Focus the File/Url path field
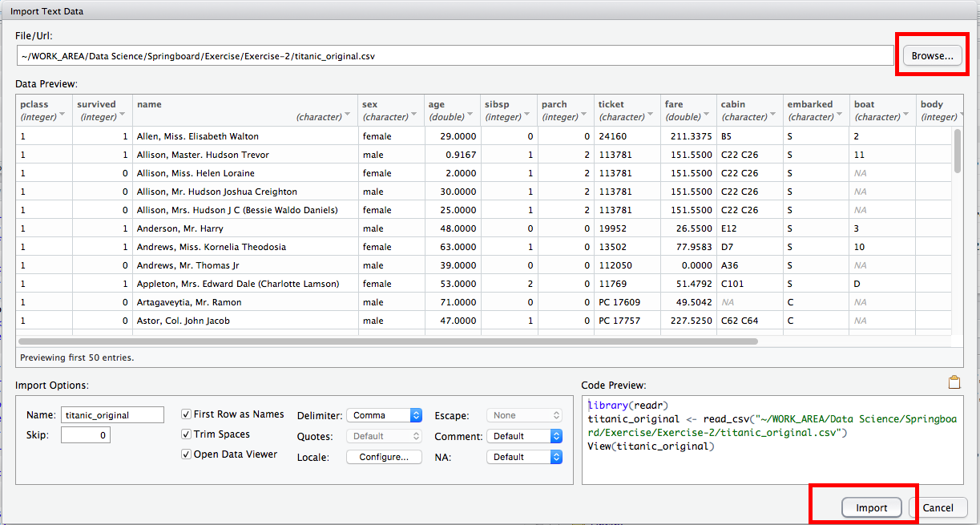 [x=454, y=56]
